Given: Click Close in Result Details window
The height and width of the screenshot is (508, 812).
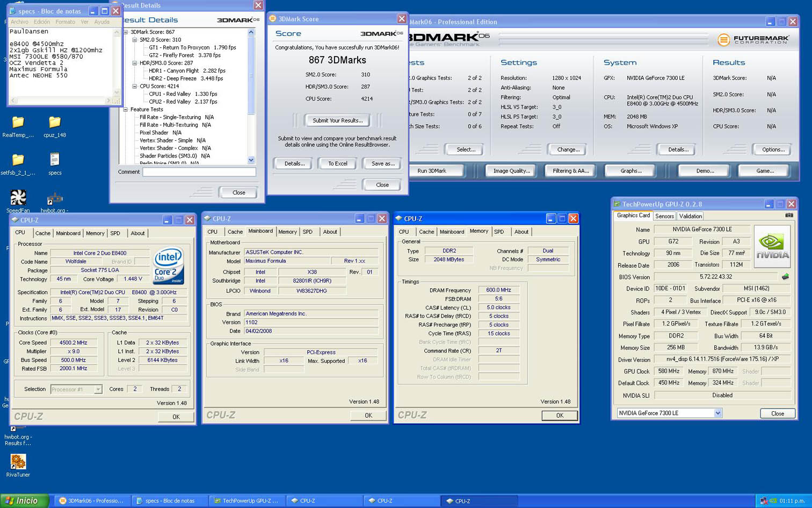Looking at the screenshot, I should click(238, 192).
